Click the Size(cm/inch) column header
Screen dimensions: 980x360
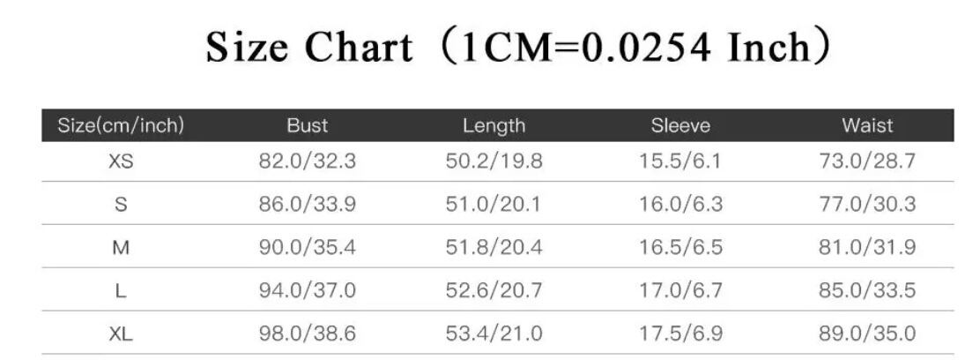pos(121,126)
